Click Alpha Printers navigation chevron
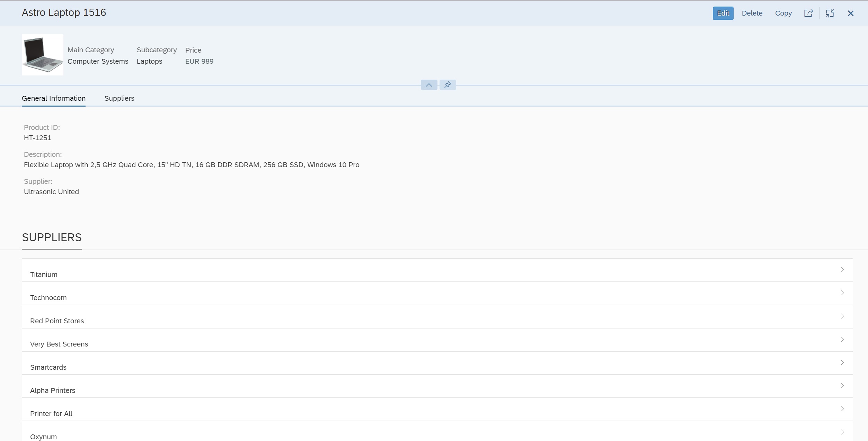868x441 pixels. [842, 386]
